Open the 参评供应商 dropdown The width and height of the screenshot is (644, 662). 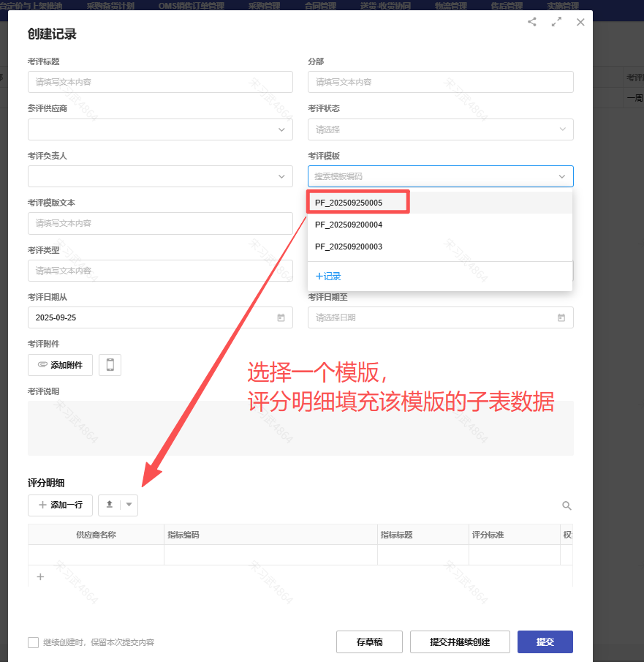click(160, 129)
